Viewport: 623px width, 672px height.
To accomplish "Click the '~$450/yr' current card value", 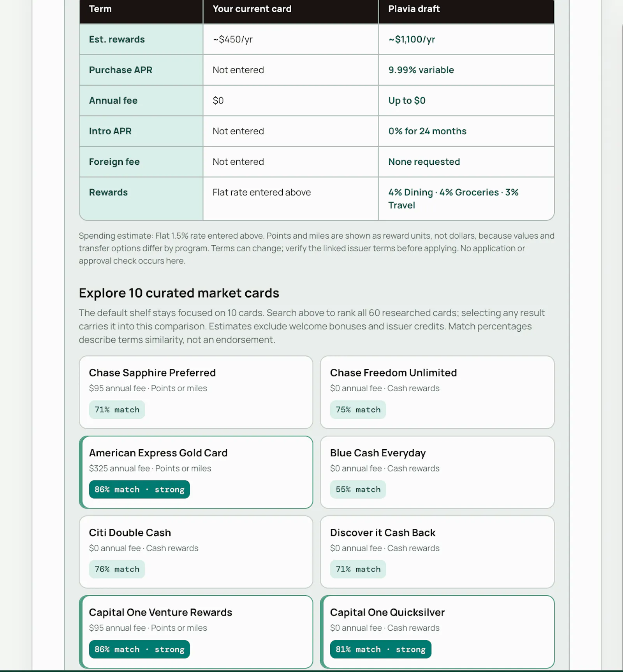I will [290, 39].
